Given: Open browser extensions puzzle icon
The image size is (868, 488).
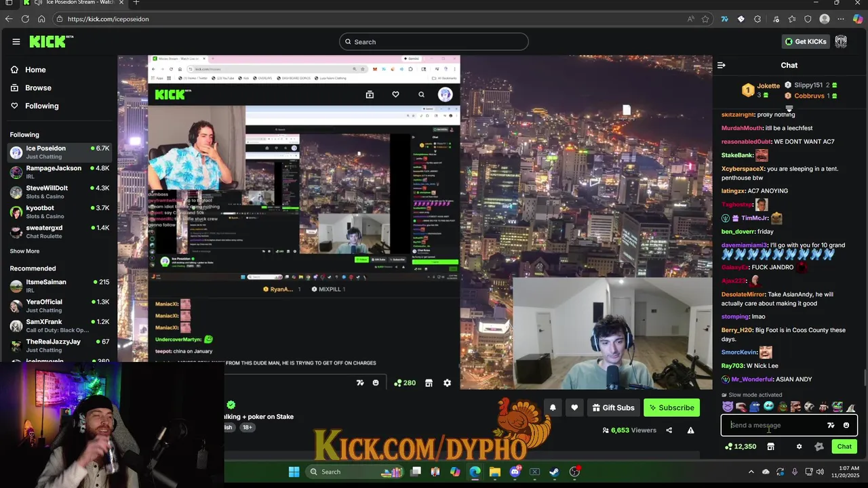Looking at the screenshot, I should tap(757, 19).
